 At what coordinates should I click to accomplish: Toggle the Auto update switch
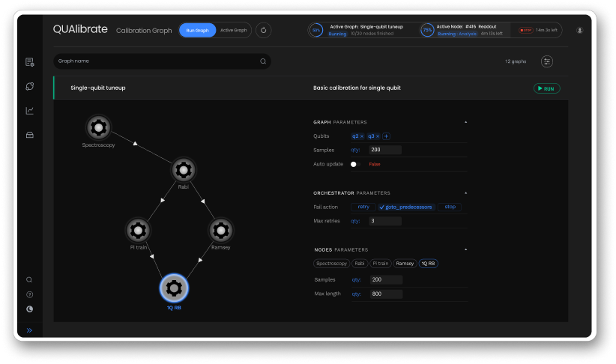tap(355, 163)
